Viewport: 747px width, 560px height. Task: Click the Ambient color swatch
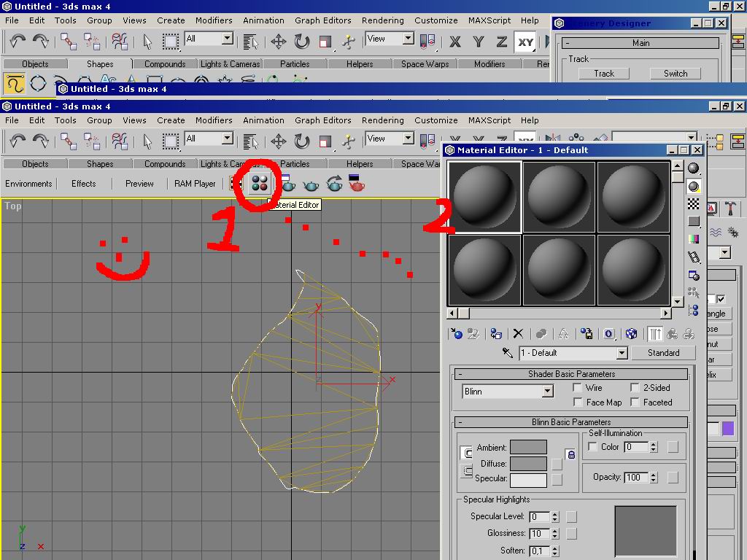[x=528, y=447]
